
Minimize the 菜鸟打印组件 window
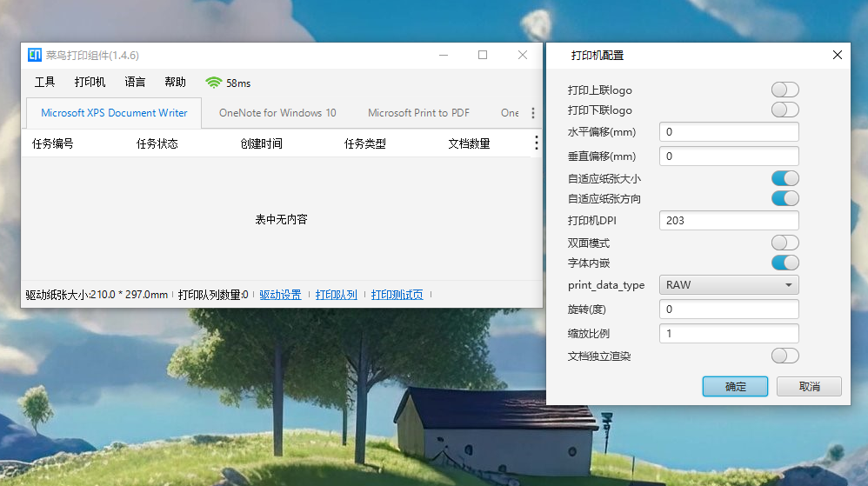tap(443, 55)
